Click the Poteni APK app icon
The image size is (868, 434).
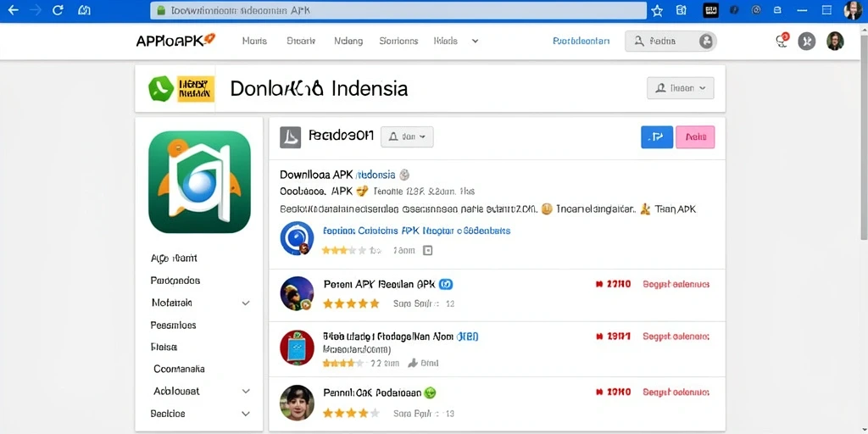(x=297, y=293)
